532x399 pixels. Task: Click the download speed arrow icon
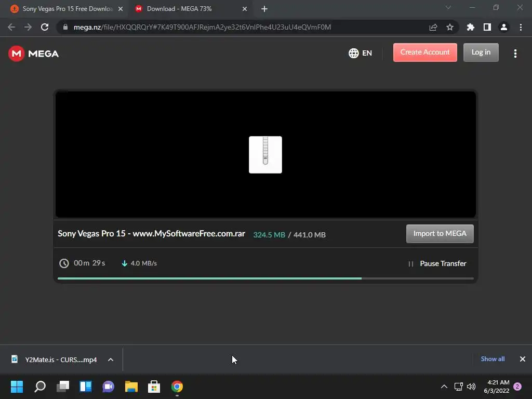[x=125, y=263]
